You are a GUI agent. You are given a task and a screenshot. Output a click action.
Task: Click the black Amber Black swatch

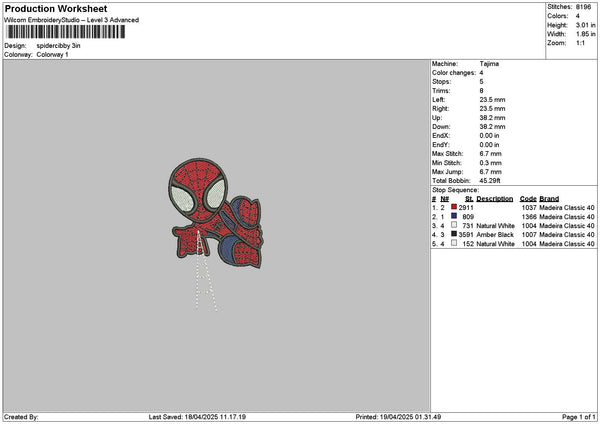pos(454,234)
